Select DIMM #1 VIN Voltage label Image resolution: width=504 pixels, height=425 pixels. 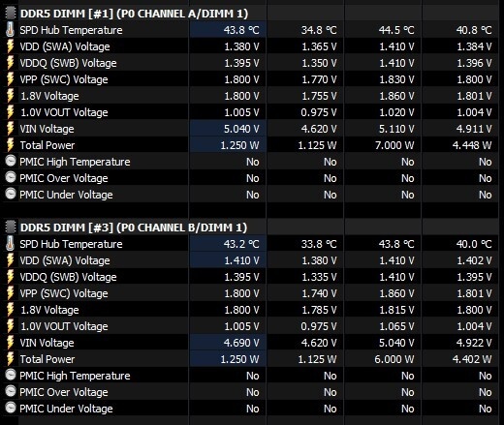[x=47, y=129]
